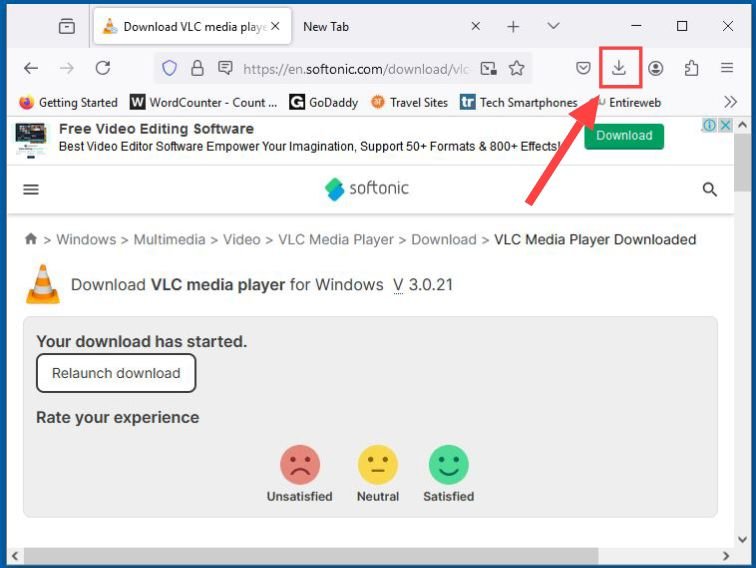Go forward with the forward arrow
The width and height of the screenshot is (756, 568).
click(67, 68)
